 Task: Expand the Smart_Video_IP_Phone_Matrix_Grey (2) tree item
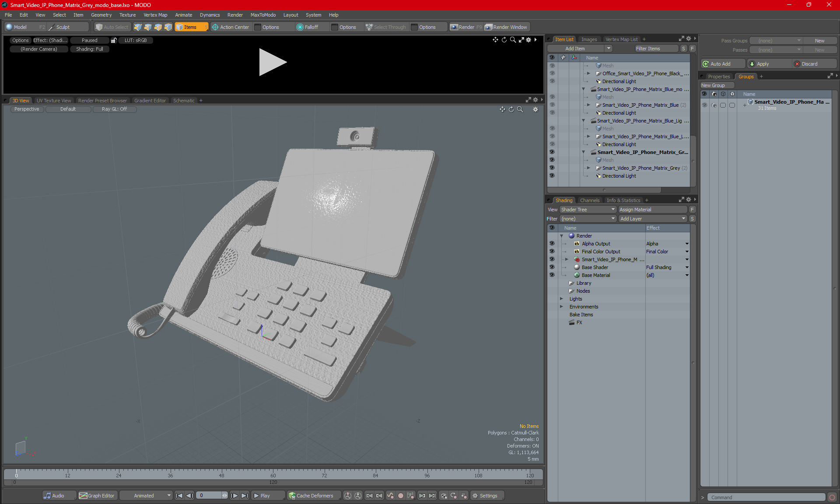tap(588, 168)
